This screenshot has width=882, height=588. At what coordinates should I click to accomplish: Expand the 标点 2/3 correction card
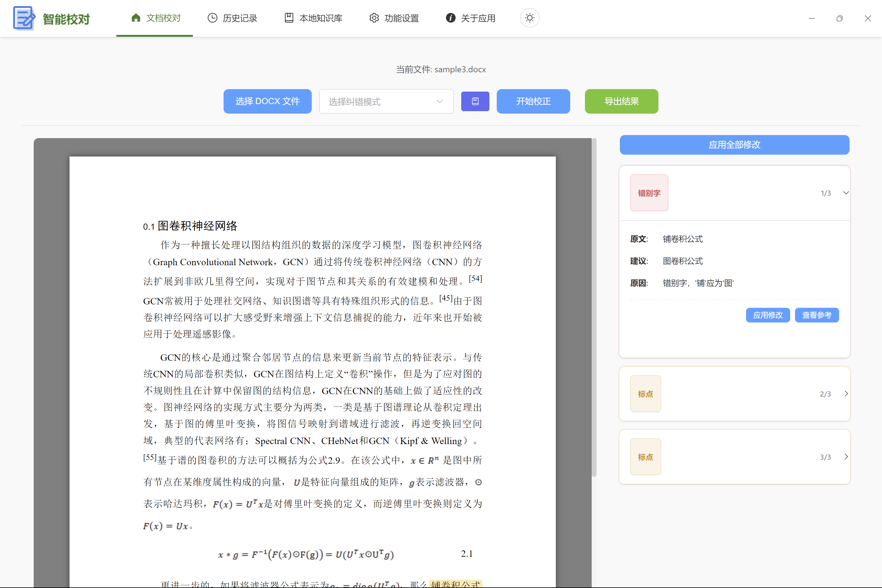846,393
